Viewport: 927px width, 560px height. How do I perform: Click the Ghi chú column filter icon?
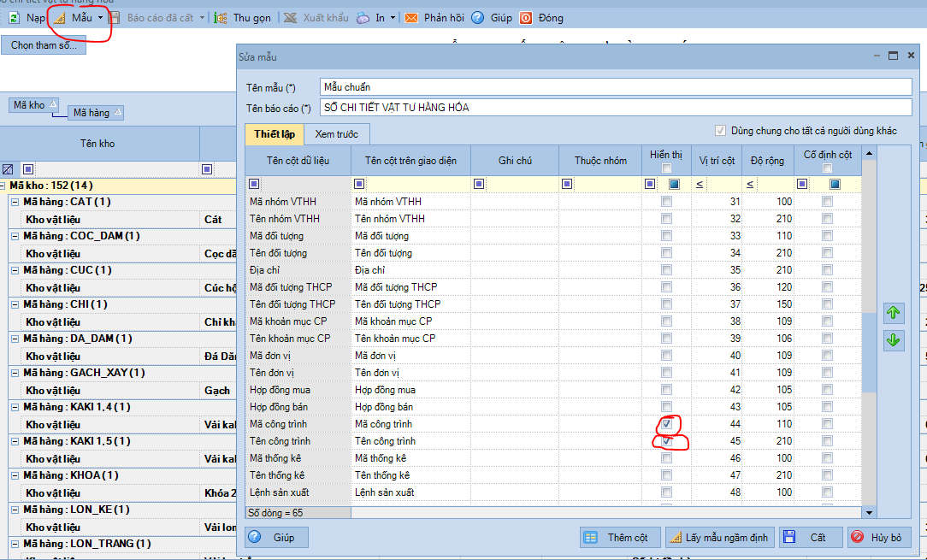[479, 184]
